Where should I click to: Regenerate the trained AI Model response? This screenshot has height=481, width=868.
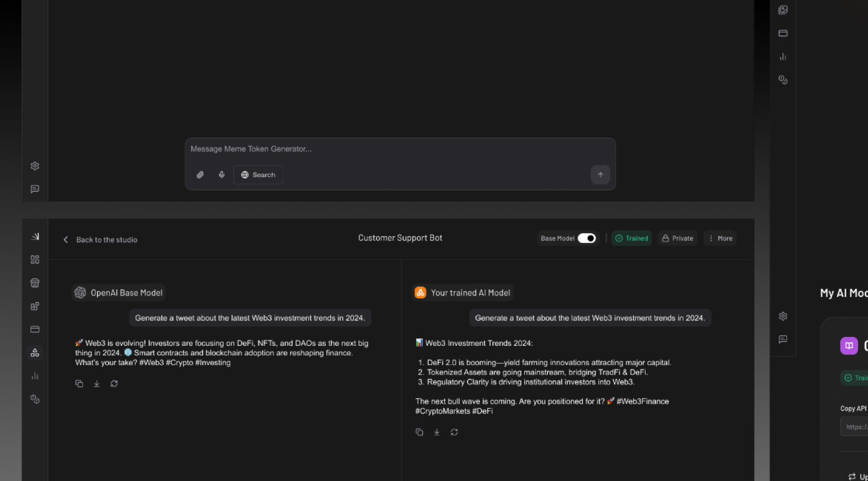coord(454,432)
